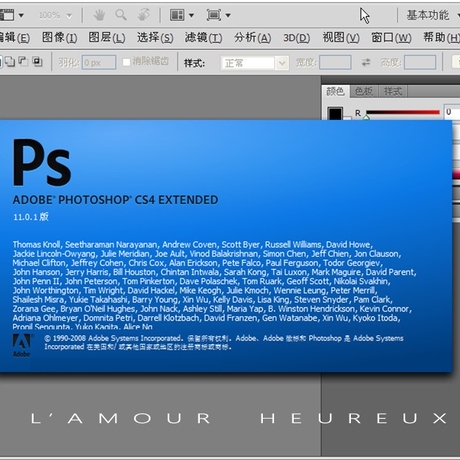Viewport: 460px width, 460px height.
Task: Choose Add to selection mode icon
Action: pos(10,62)
